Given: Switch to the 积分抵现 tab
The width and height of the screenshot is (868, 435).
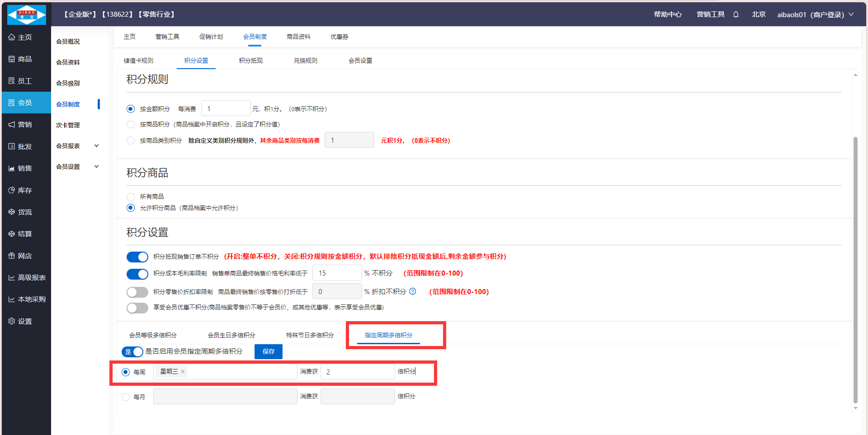Looking at the screenshot, I should pos(250,61).
